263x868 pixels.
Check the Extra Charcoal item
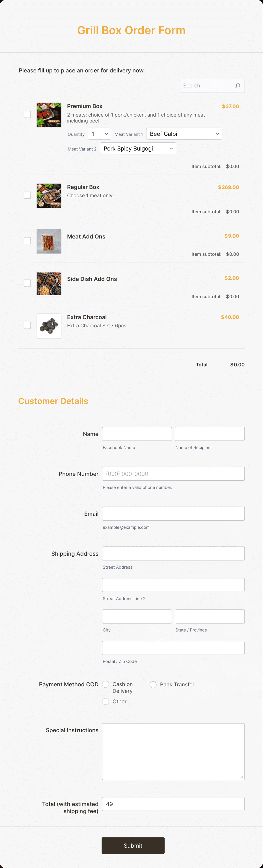(x=27, y=325)
